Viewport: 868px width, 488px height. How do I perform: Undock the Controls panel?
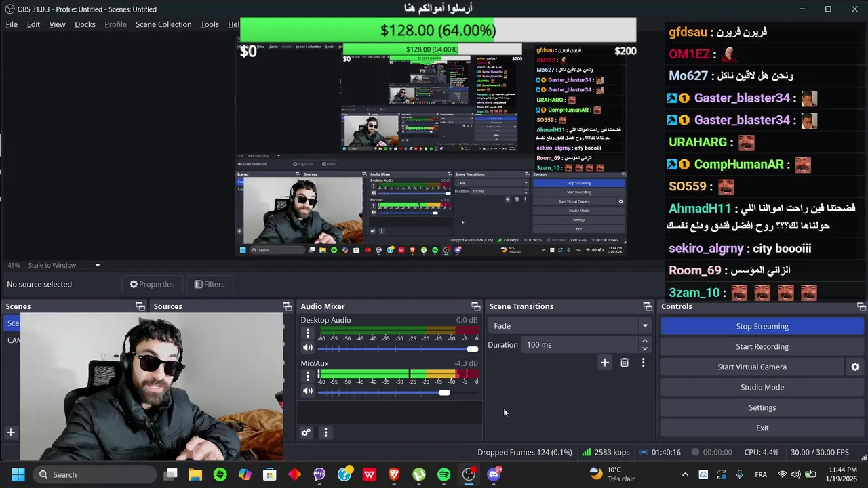pyautogui.click(x=861, y=306)
